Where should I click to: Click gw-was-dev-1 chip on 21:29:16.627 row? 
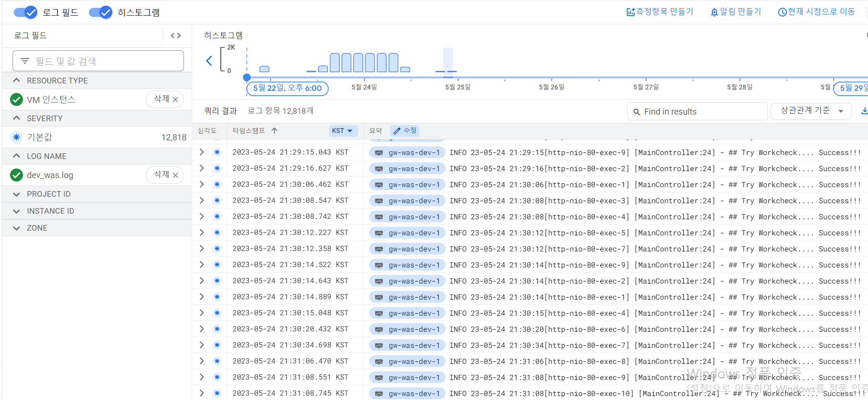click(x=407, y=169)
